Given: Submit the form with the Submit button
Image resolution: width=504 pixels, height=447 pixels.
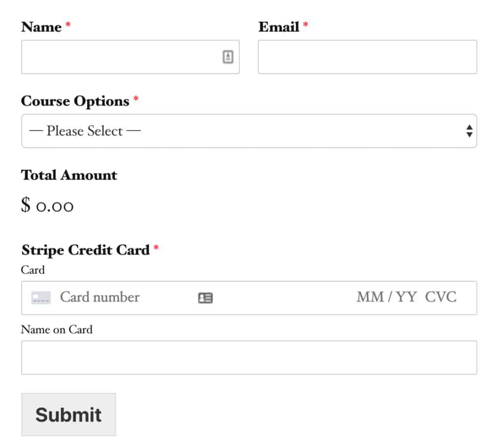Looking at the screenshot, I should coord(68,415).
